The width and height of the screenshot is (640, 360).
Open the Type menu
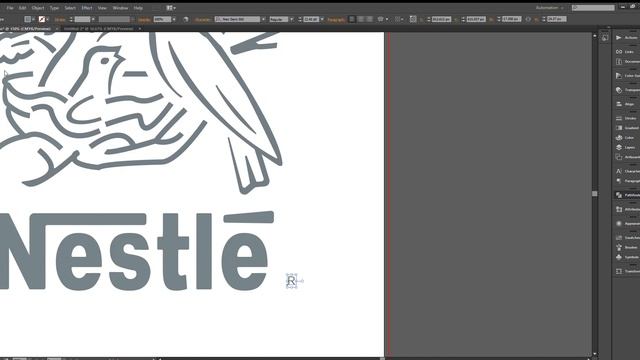[54, 8]
